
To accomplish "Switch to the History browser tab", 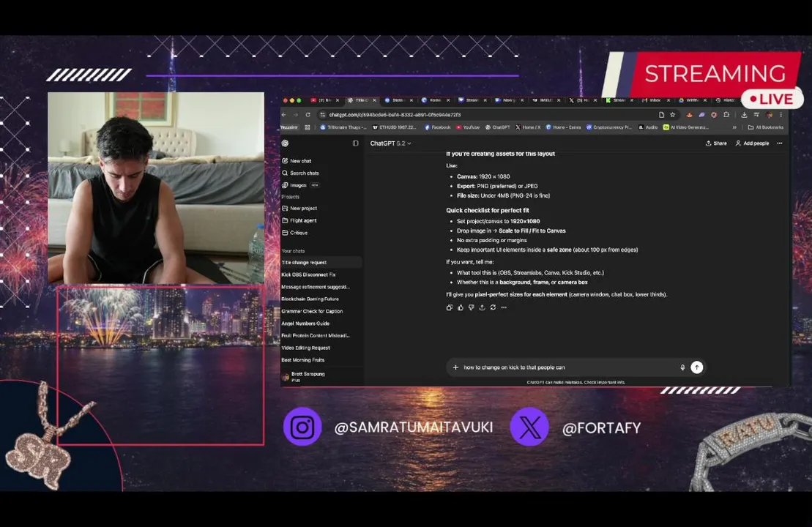I will (x=726, y=100).
